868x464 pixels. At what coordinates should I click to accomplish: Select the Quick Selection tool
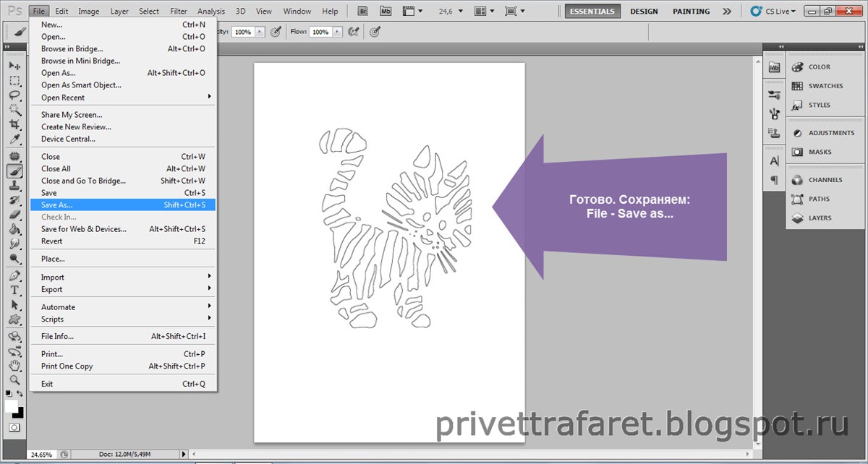click(x=14, y=111)
